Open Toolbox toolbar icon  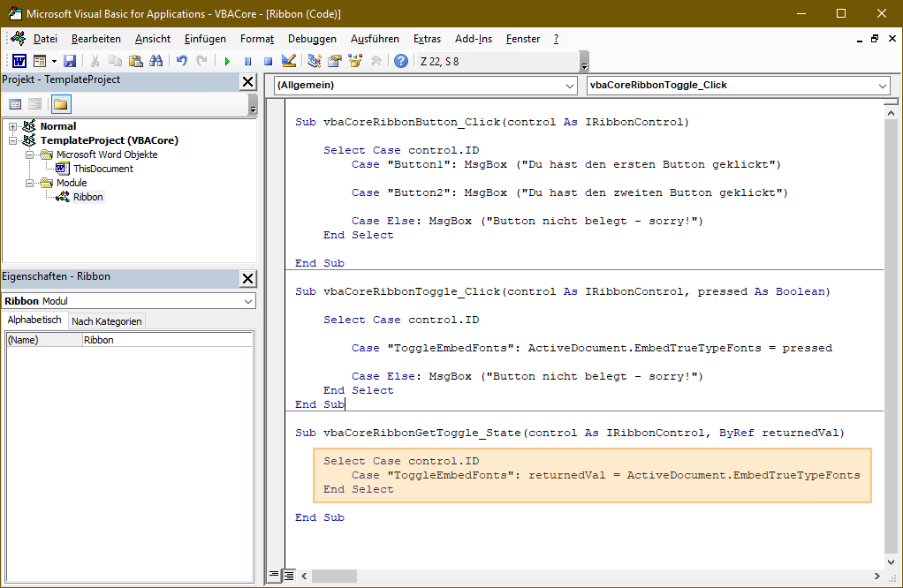[376, 61]
